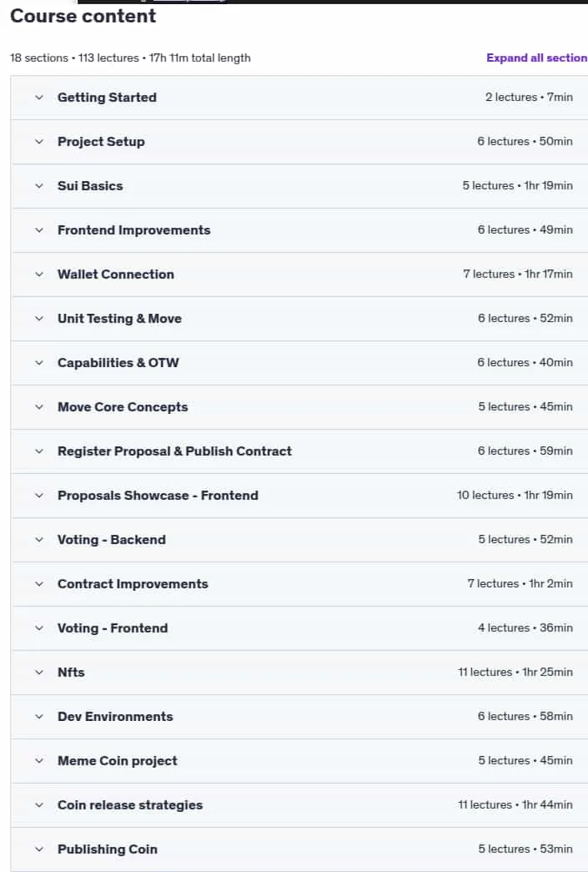This screenshot has width=588, height=872.
Task: Expand the Wallet Connection chevron icon
Action: 39,275
